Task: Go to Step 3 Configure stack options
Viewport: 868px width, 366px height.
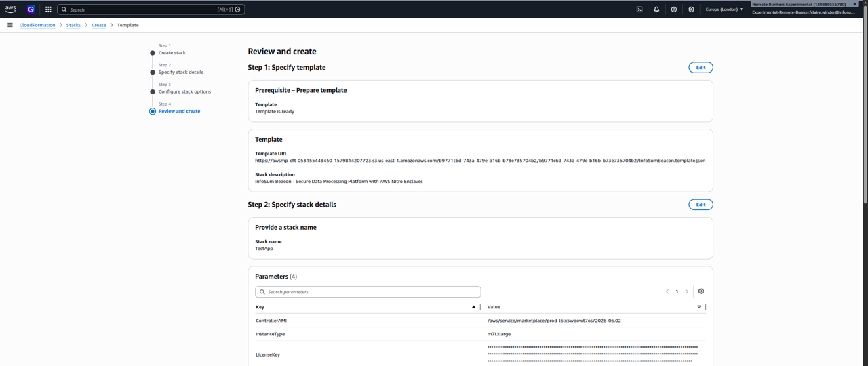Action: (184, 91)
